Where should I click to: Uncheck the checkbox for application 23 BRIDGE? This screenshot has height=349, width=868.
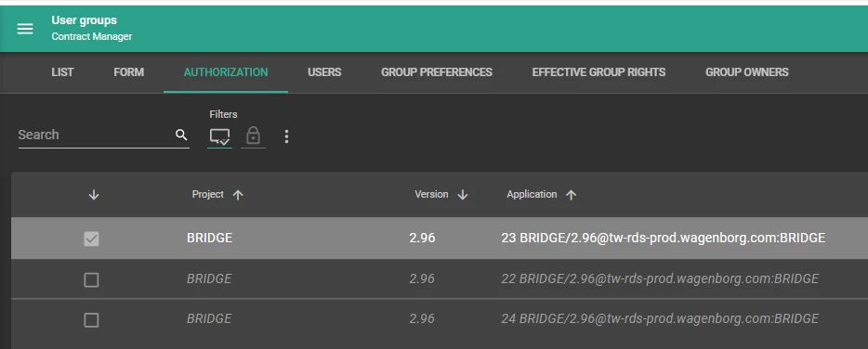[x=91, y=239]
